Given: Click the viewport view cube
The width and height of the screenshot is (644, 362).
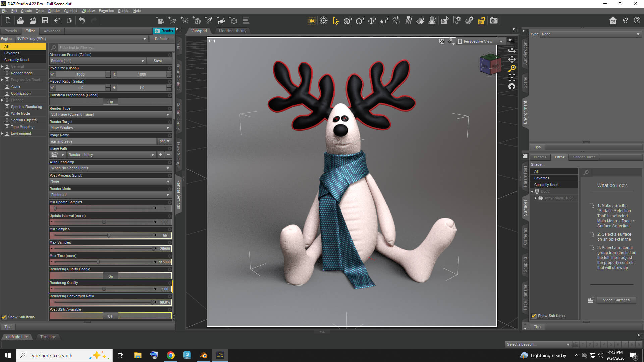Looking at the screenshot, I should (490, 64).
